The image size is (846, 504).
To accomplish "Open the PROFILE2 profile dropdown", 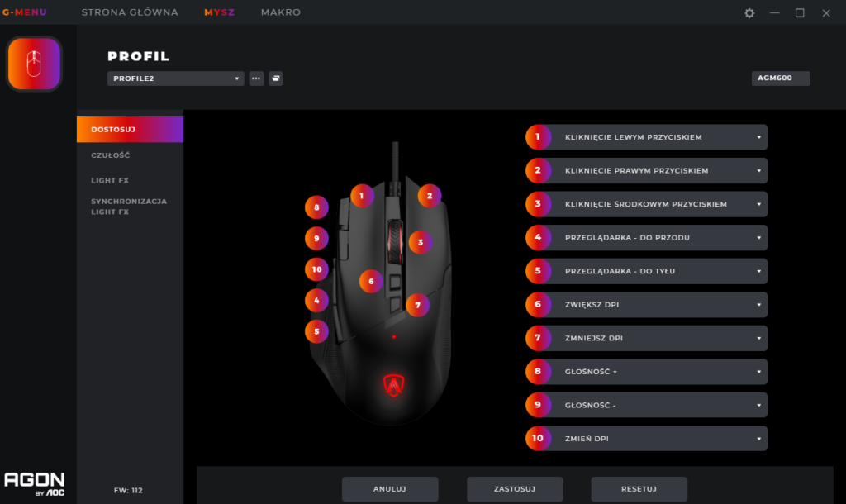I will point(175,78).
